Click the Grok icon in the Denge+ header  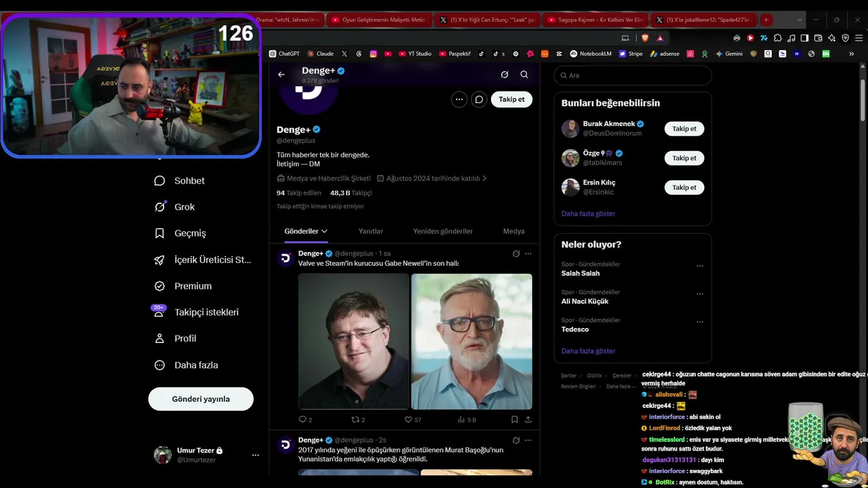[x=505, y=75]
